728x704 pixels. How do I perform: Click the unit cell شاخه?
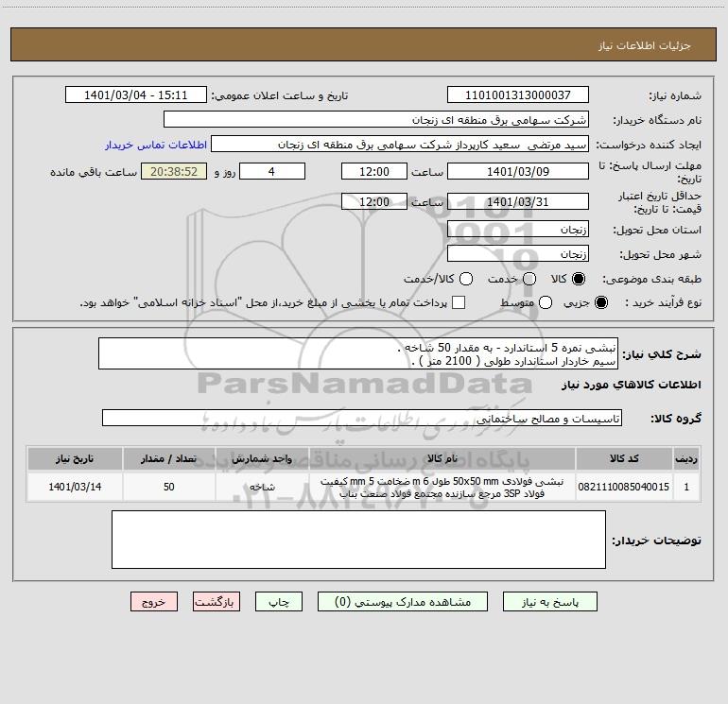tap(262, 487)
